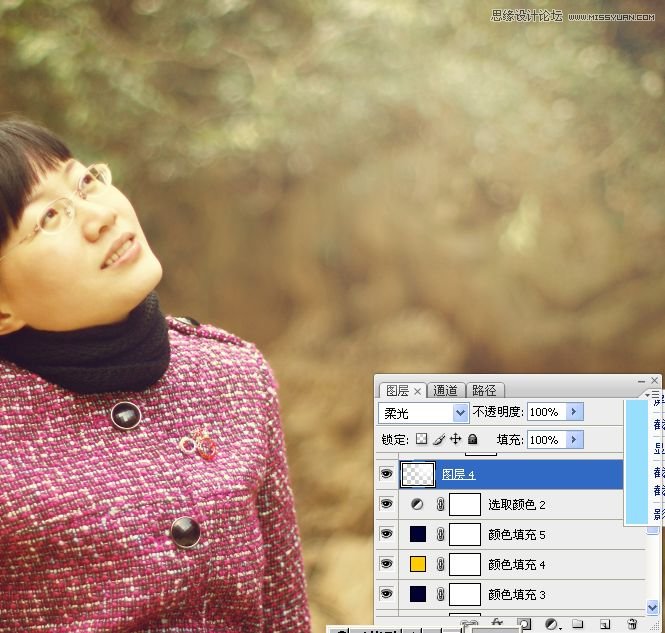Hide the 选取颜色 2 layer eye
The image size is (665, 633).
pos(386,504)
